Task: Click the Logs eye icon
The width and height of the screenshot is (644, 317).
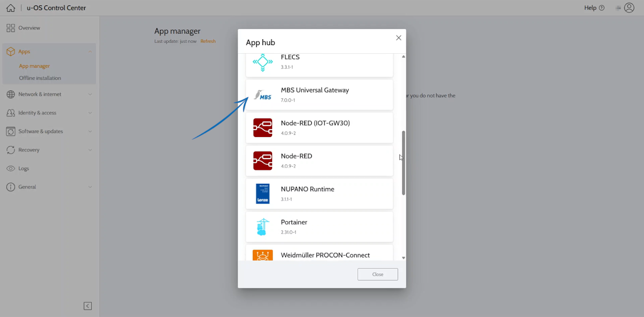Action: [11, 169]
